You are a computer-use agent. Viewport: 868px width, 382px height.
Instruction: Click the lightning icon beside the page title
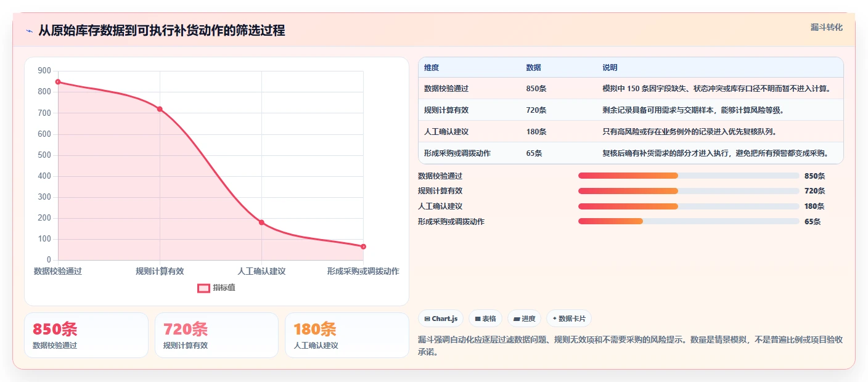pos(29,31)
